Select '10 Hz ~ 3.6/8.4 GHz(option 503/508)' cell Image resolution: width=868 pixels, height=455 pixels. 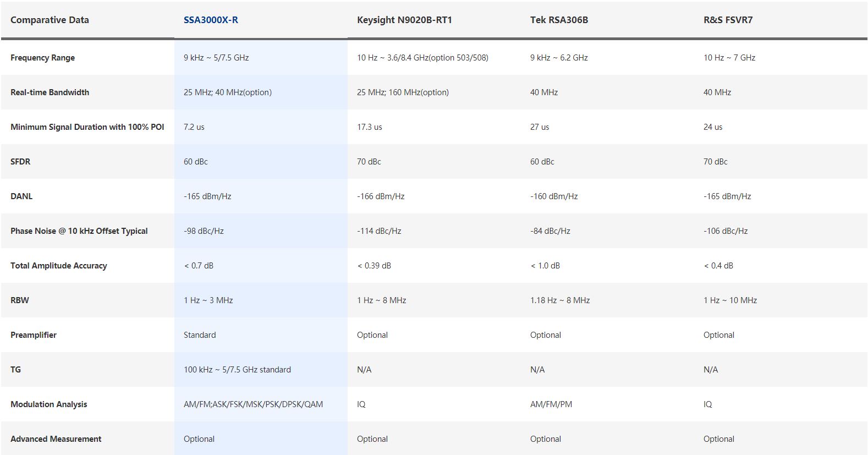click(422, 58)
